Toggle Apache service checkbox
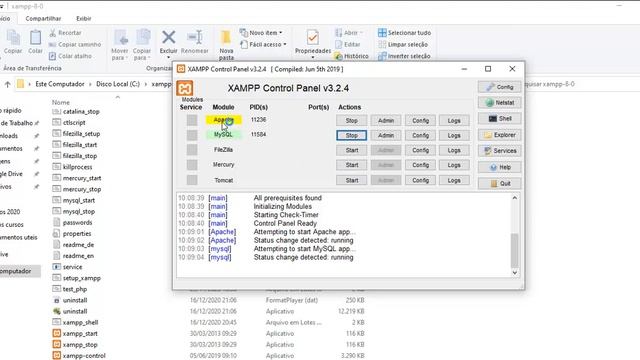640x360 pixels. [192, 120]
